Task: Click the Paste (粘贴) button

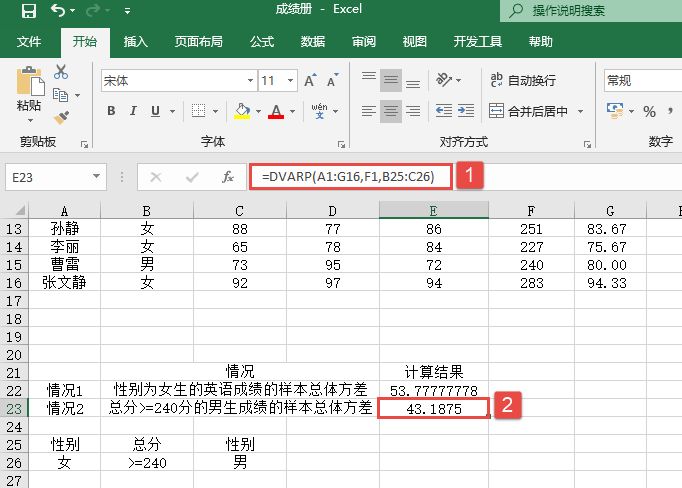Action: (x=29, y=91)
